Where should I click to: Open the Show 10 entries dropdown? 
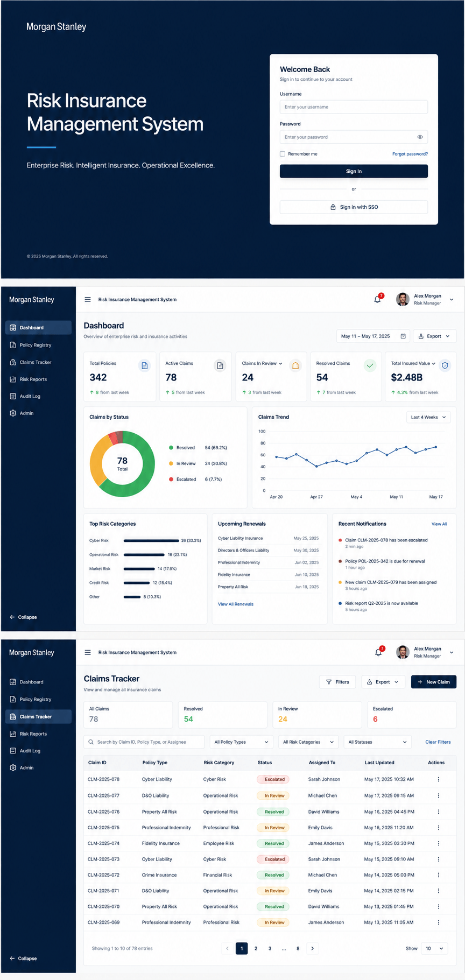coord(434,948)
